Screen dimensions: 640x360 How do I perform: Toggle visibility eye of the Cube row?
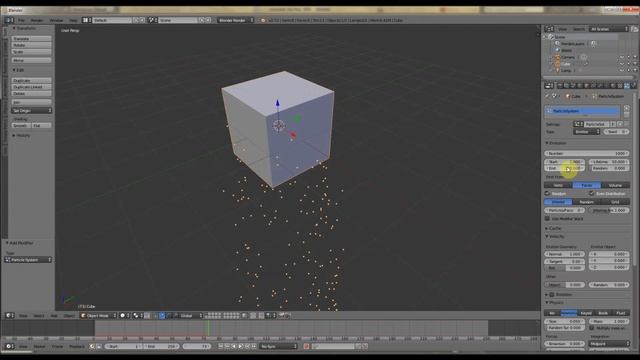coord(622,64)
